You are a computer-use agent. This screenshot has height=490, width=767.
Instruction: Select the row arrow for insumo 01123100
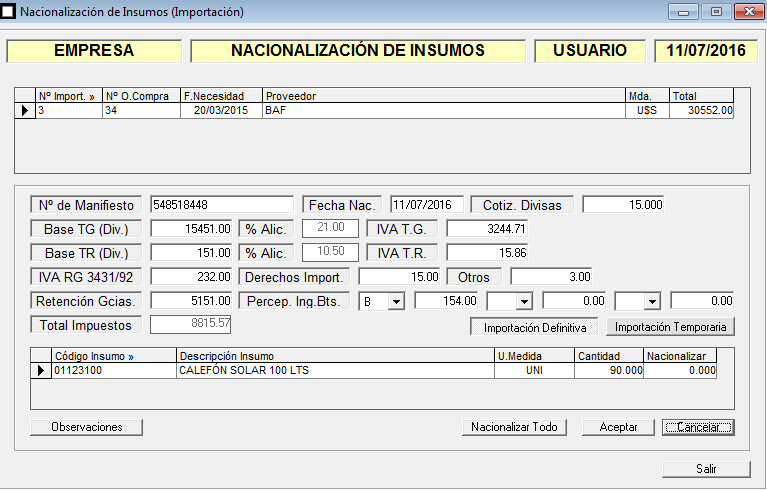coord(41,371)
